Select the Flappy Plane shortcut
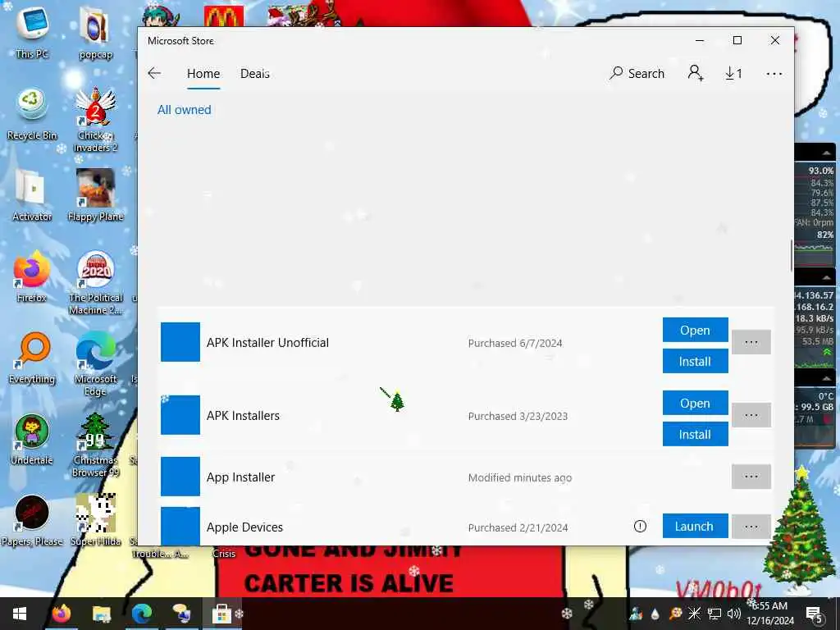 click(x=95, y=195)
